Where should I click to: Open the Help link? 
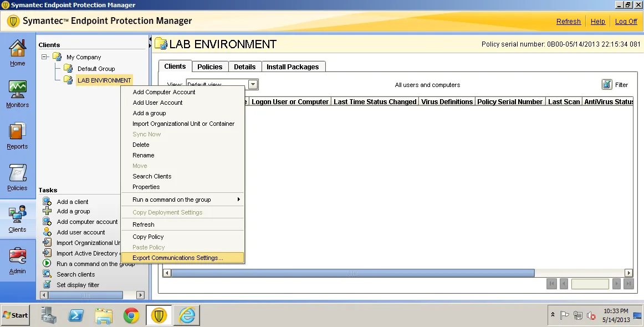[x=597, y=22]
